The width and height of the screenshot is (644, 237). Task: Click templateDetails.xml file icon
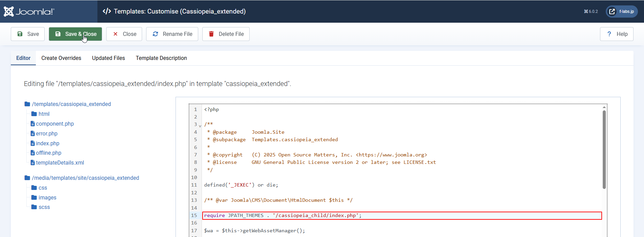click(32, 163)
